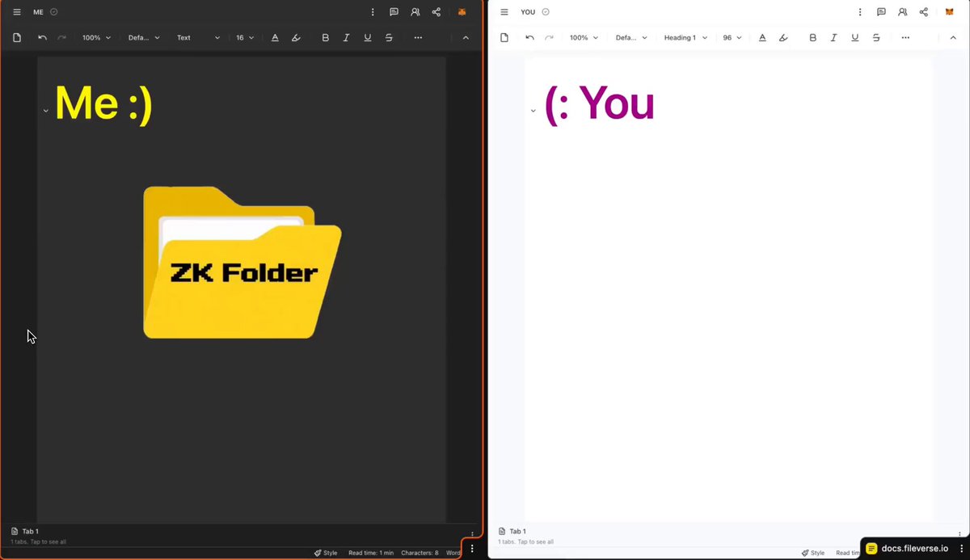
Task: Open more toolbar options in YOU window
Action: point(905,37)
